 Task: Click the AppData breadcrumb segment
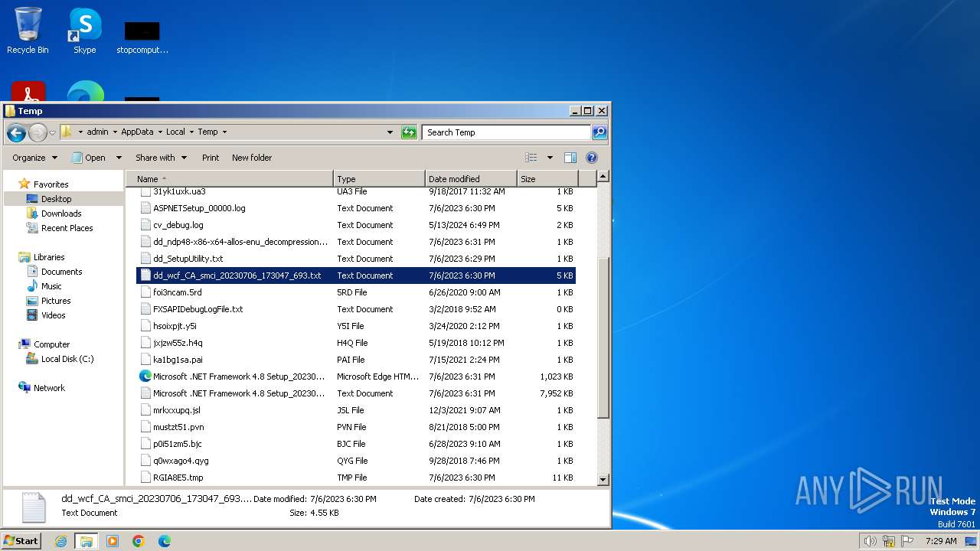[x=137, y=132]
